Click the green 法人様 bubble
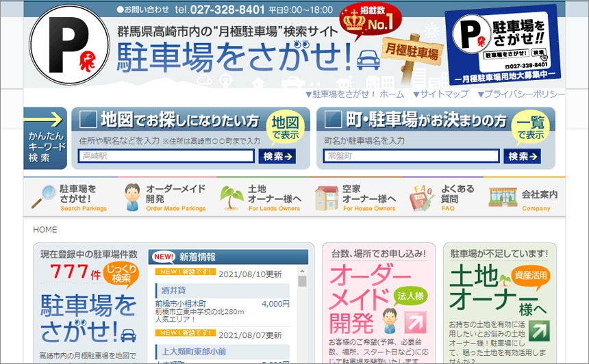The width and height of the screenshot is (589, 364). point(410,296)
